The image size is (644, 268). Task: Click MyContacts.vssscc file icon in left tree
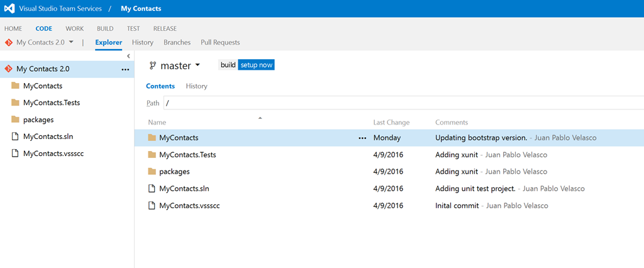(x=15, y=154)
